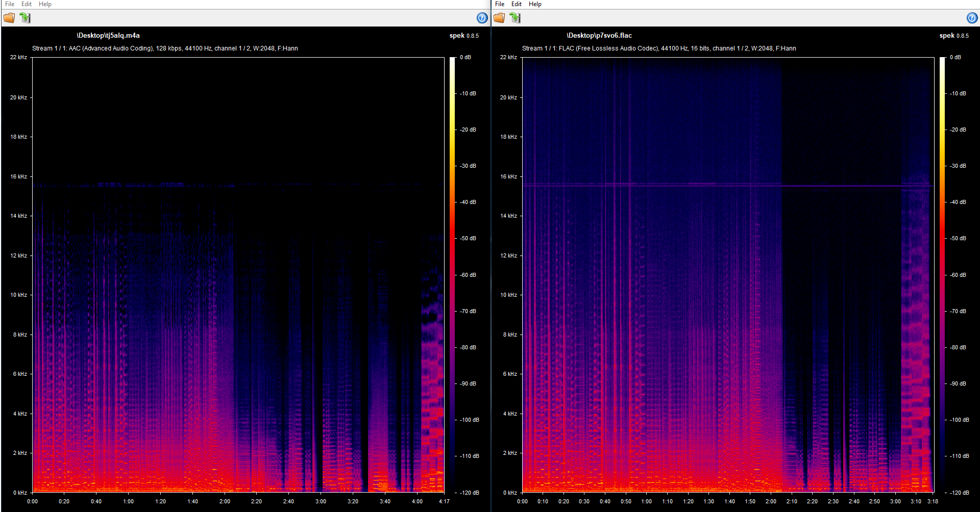The height and width of the screenshot is (512, 980).
Task: Click the file path \Desktop\p7svo6.flac title
Action: (x=599, y=36)
